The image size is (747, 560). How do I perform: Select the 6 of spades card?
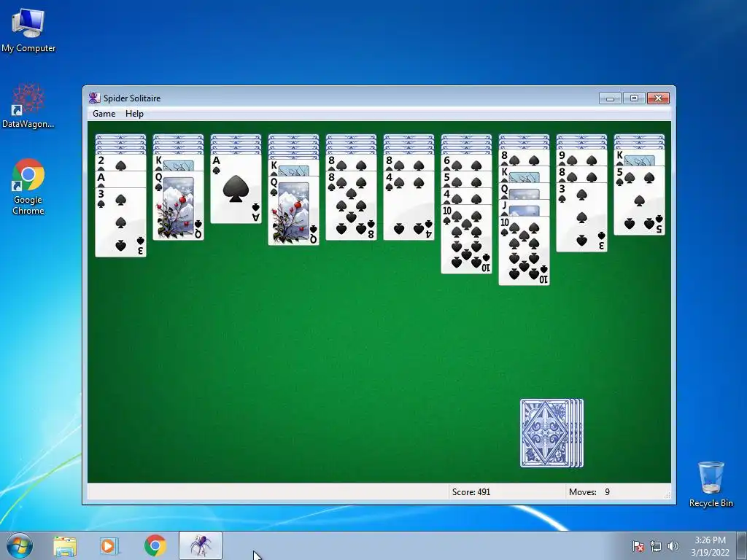(x=466, y=163)
